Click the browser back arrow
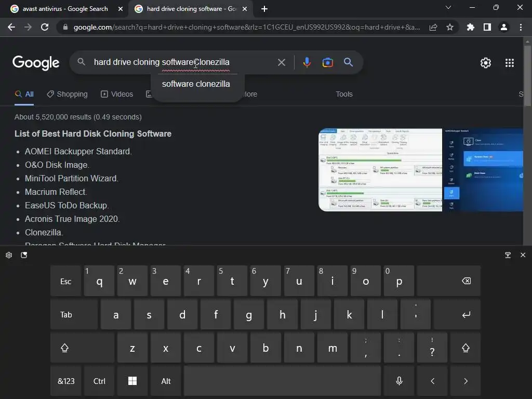The height and width of the screenshot is (399, 532). 11,27
